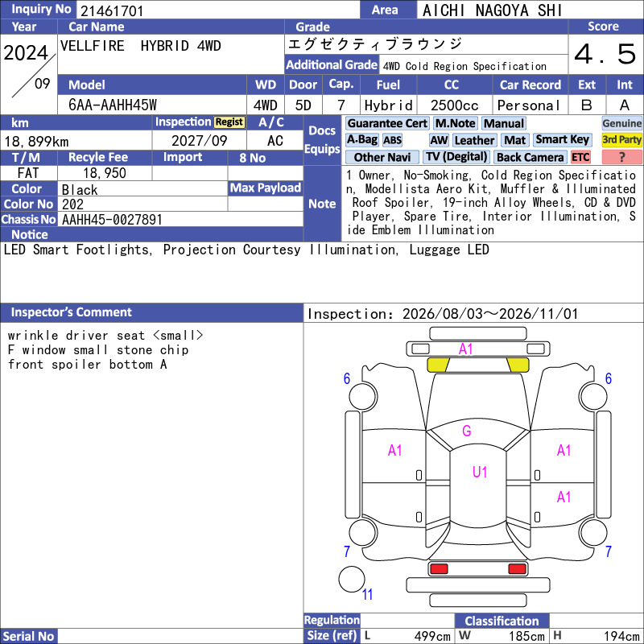Viewport: 644px width, 644px height.
Task: Click the rear right tire marked 7
Action: tap(593, 533)
